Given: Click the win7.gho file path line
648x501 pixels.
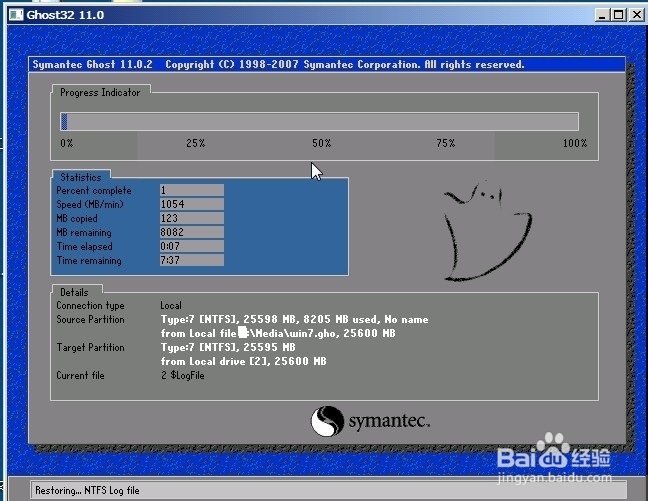Looking at the screenshot, I should (278, 333).
